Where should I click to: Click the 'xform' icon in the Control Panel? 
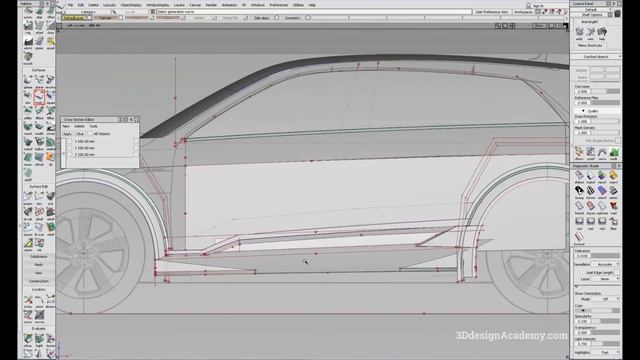591,152
